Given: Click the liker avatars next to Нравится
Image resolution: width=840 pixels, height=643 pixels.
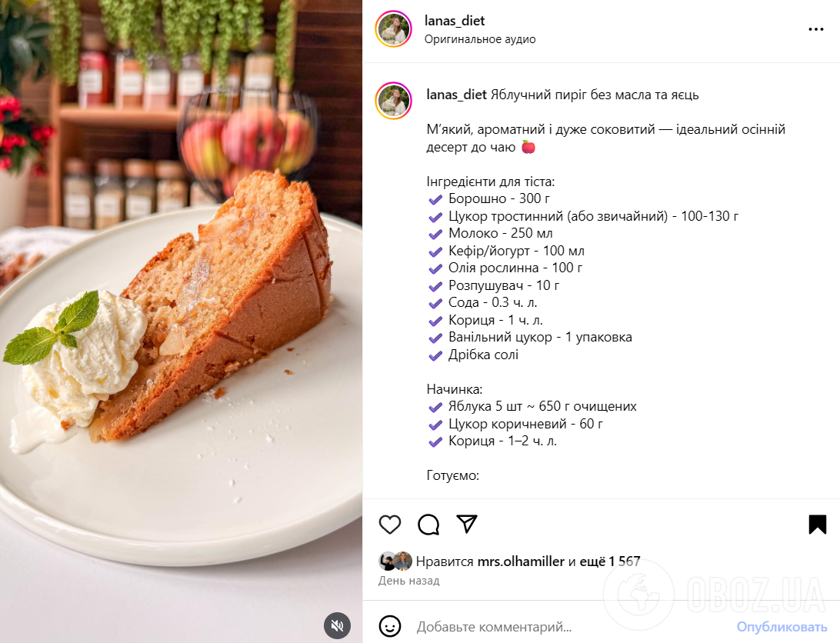Looking at the screenshot, I should 395,561.
